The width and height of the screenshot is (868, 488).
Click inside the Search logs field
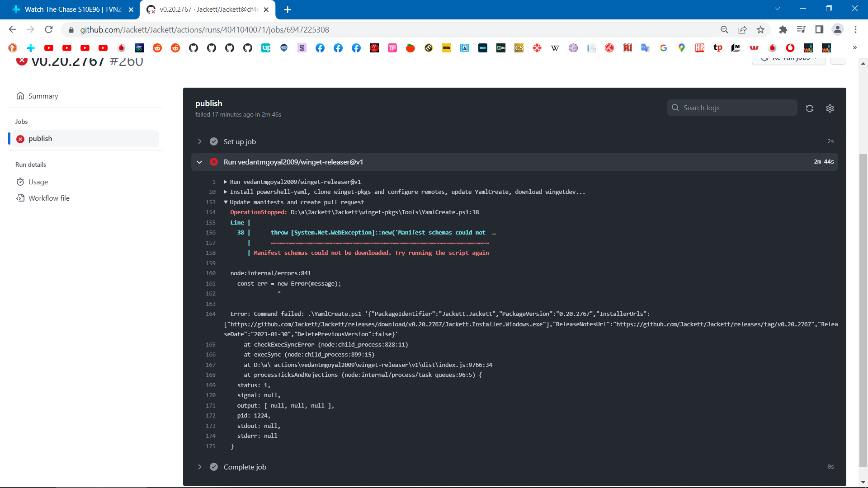(732, 108)
